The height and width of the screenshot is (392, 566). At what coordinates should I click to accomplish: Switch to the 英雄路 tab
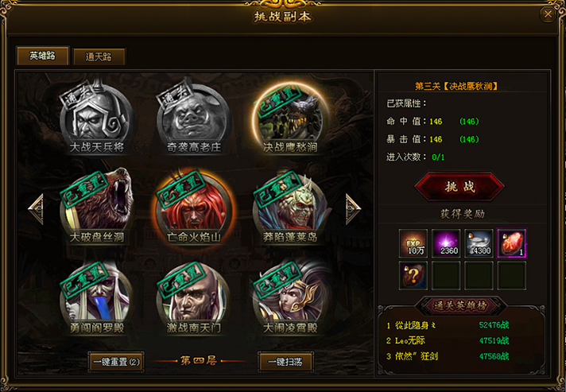coord(43,56)
